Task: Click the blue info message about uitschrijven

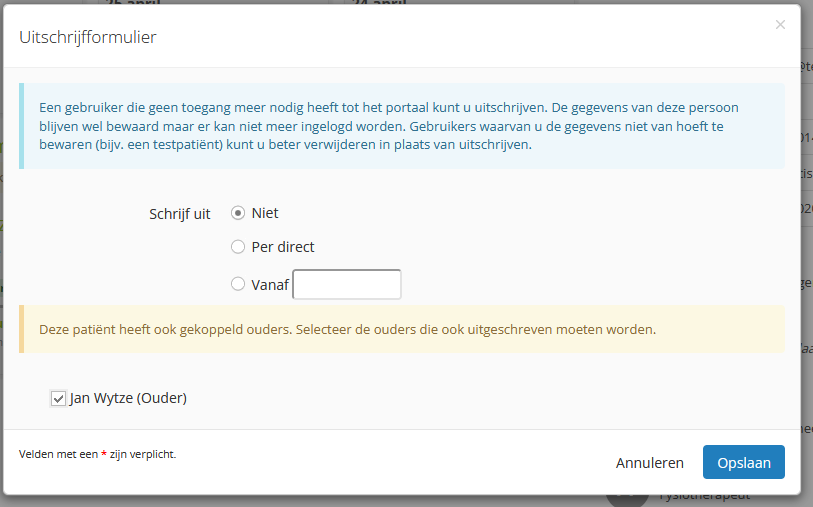Action: click(x=402, y=125)
